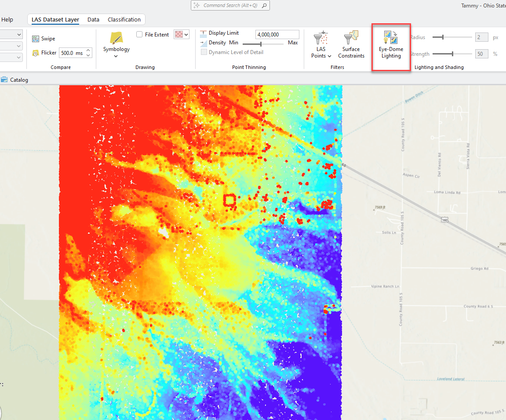Viewport: 506px width, 420px height.
Task: Click the Surface Constraints filter icon
Action: click(x=351, y=38)
